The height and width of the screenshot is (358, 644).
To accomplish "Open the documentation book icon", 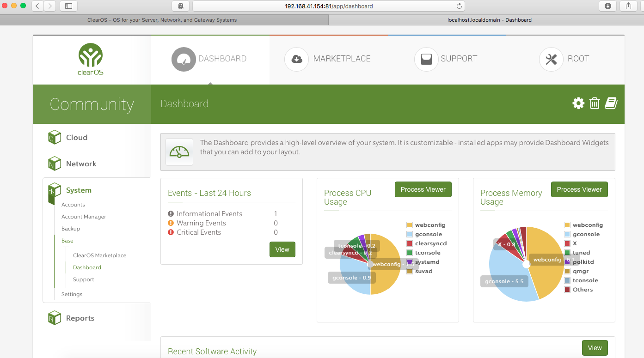I will [x=611, y=103].
